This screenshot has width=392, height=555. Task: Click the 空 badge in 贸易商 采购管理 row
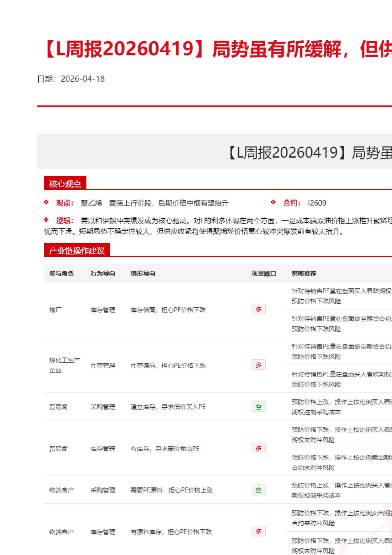[258, 407]
